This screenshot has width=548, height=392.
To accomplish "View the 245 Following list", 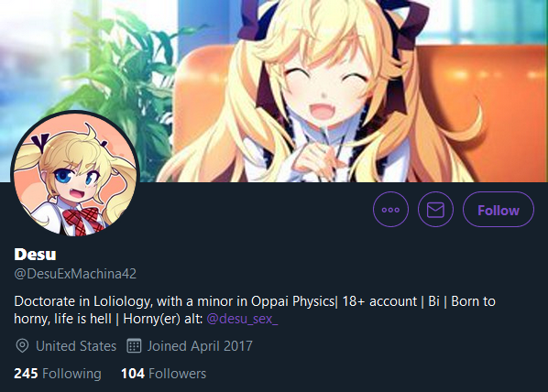I will [58, 374].
